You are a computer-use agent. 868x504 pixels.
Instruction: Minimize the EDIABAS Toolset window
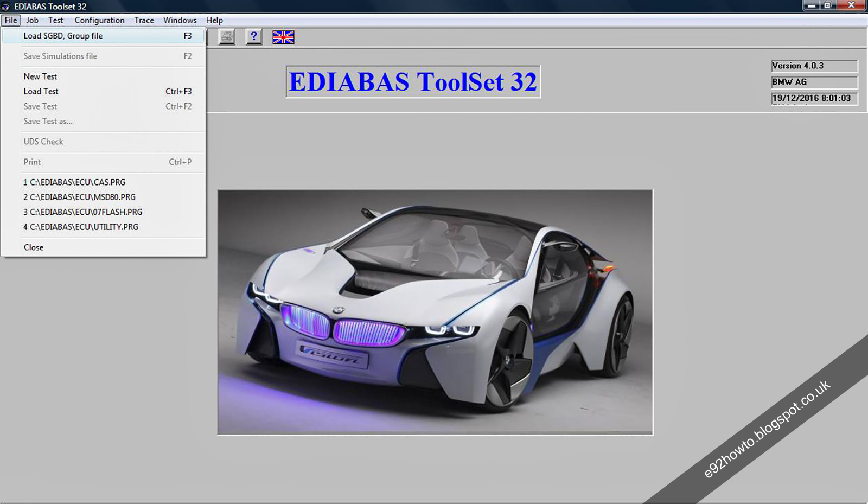(811, 5)
